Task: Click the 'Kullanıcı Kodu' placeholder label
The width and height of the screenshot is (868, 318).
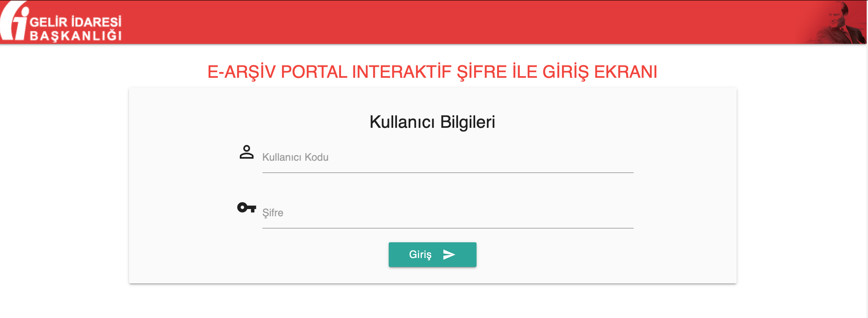Action: 295,157
